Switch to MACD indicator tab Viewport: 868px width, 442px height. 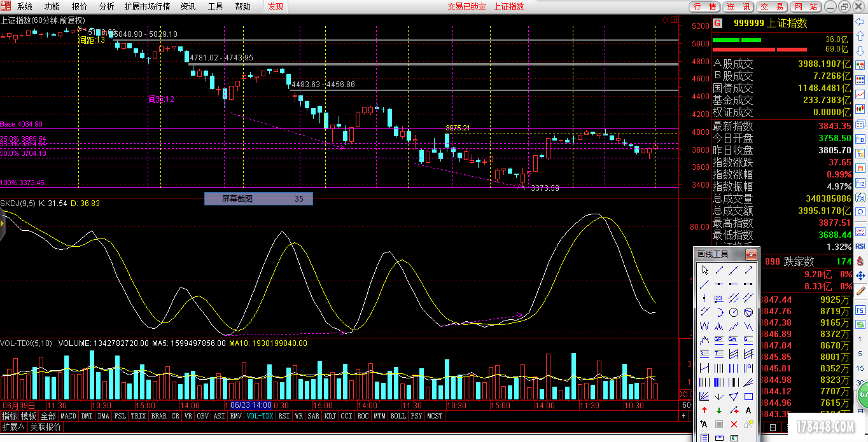coord(68,416)
